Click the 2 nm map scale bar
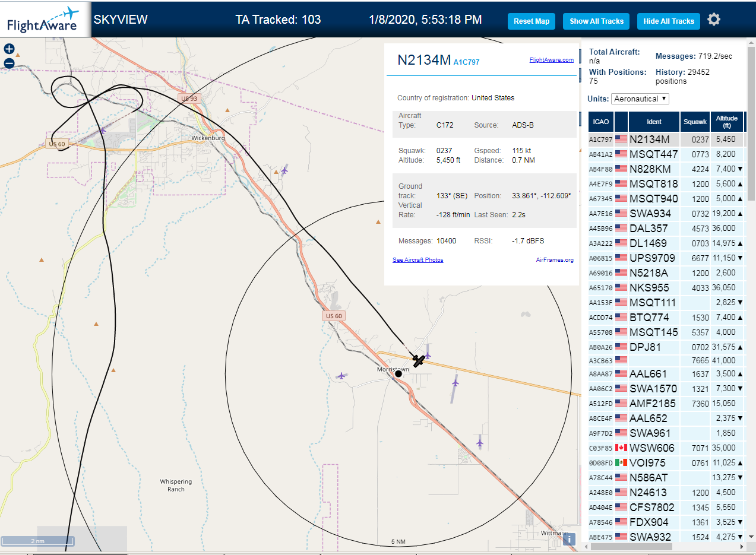 pyautogui.click(x=37, y=541)
